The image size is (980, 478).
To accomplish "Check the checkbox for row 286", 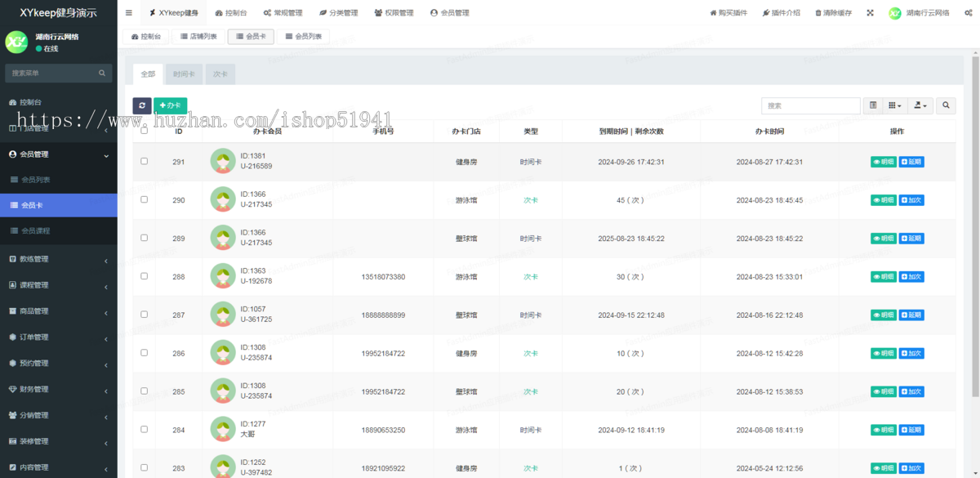I will click(x=145, y=353).
